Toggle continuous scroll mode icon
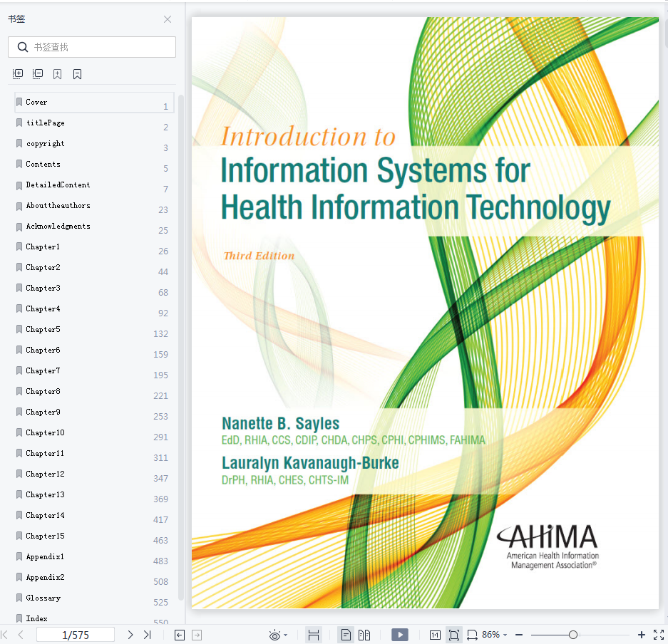The width and height of the screenshot is (668, 644). 314,635
